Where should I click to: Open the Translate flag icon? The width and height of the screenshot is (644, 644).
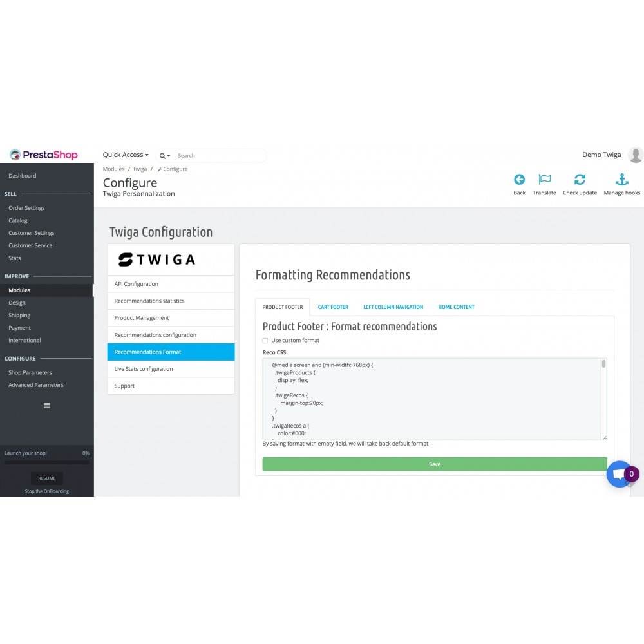click(x=544, y=180)
